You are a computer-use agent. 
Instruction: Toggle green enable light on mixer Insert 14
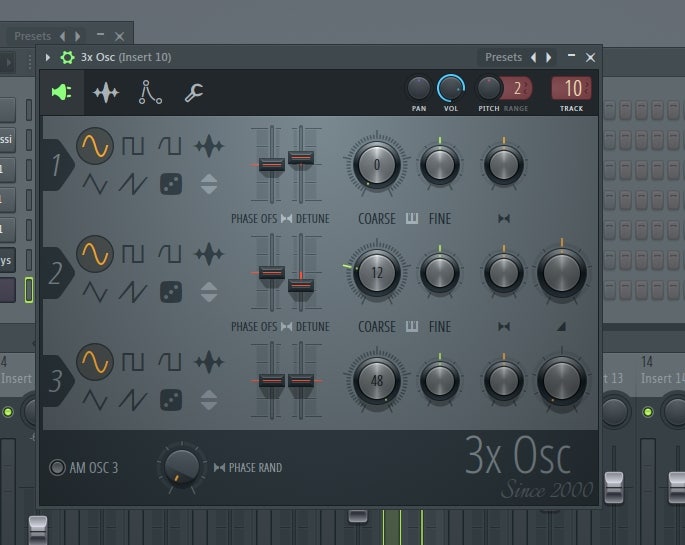click(648, 412)
